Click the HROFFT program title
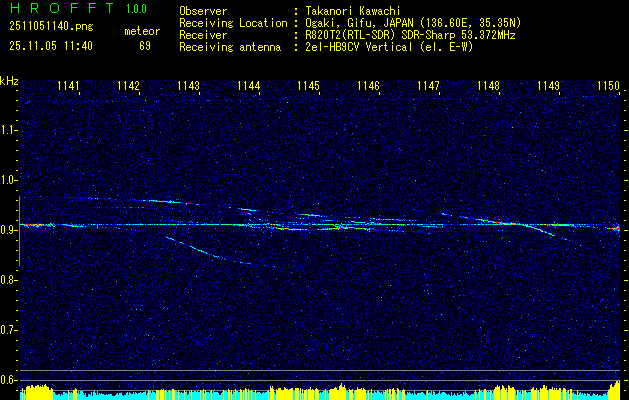Viewport: 629px width, 400px height. point(62,8)
